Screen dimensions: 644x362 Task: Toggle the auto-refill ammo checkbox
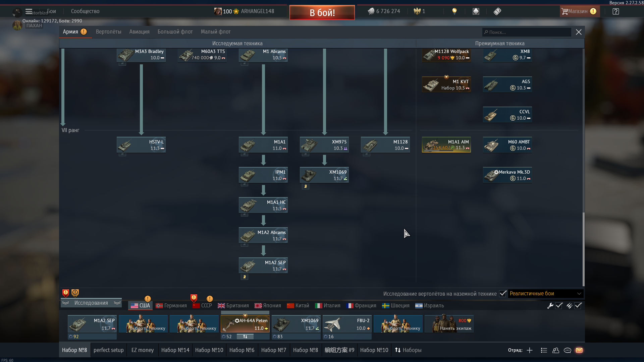[x=578, y=306]
